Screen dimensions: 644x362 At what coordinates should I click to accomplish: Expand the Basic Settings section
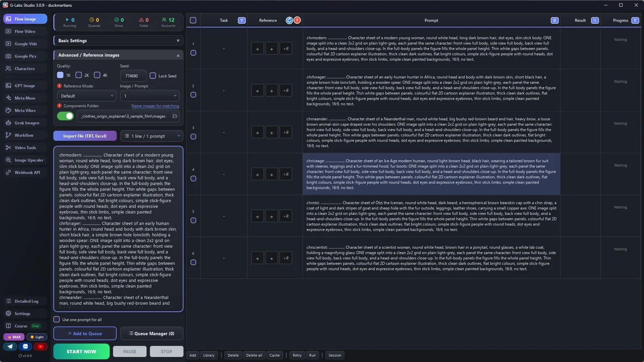click(118, 41)
